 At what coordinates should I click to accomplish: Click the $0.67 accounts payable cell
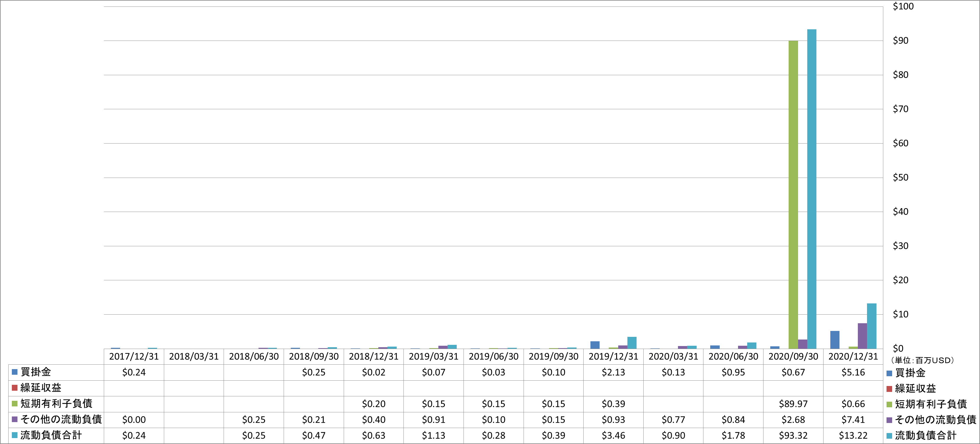[793, 372]
